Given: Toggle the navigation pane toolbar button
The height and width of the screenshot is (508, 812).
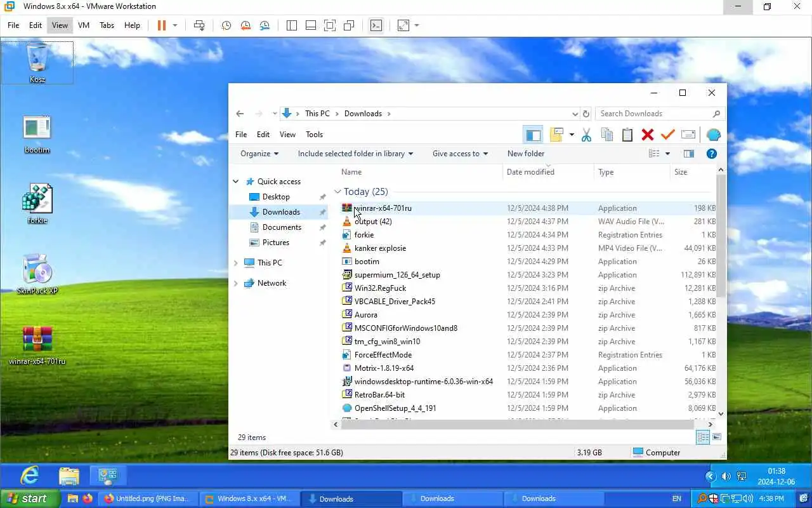Looking at the screenshot, I should point(534,135).
